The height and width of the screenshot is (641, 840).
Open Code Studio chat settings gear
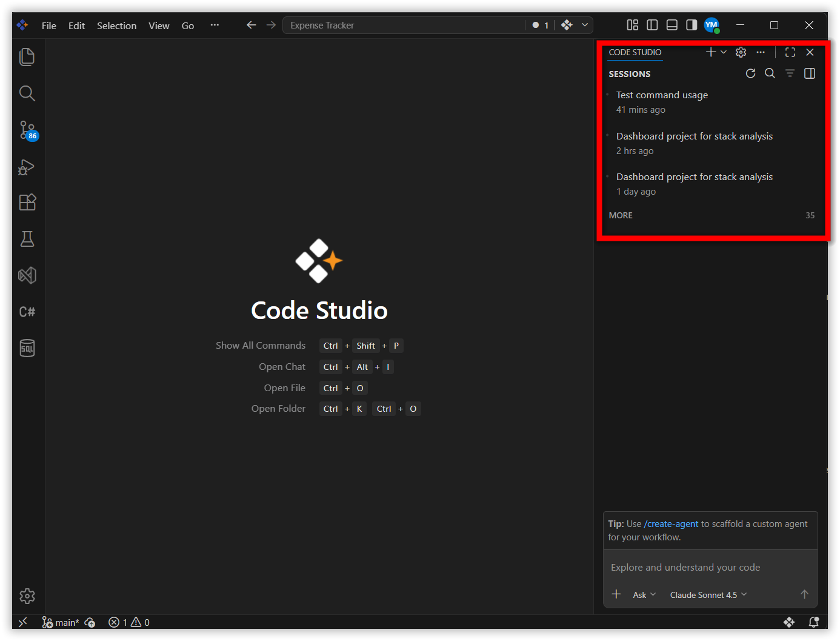pos(741,52)
